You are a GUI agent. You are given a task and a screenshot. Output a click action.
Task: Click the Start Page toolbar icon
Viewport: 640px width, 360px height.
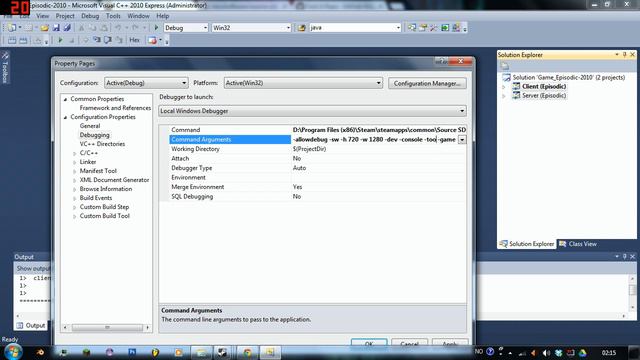tap(445, 28)
